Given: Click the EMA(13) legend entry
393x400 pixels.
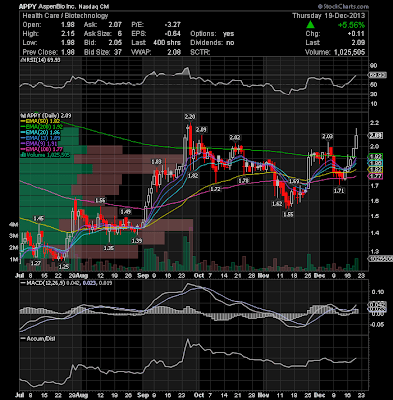Looking at the screenshot, I should [40, 138].
